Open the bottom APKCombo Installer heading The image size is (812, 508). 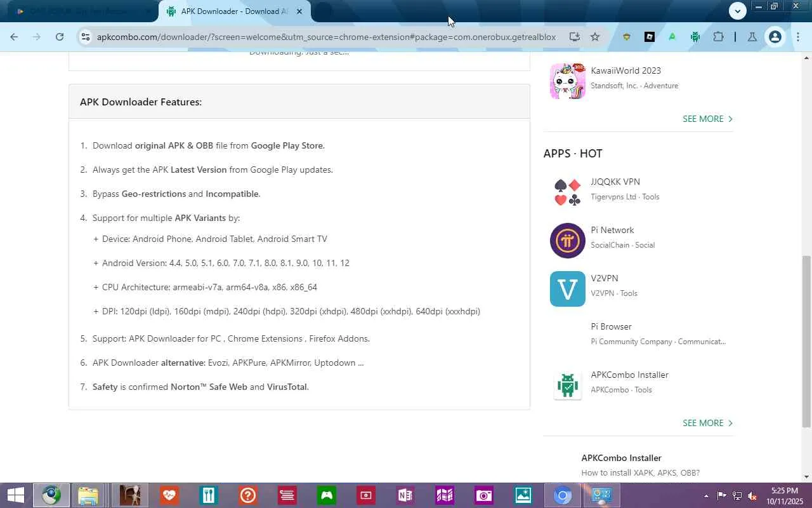621,458
